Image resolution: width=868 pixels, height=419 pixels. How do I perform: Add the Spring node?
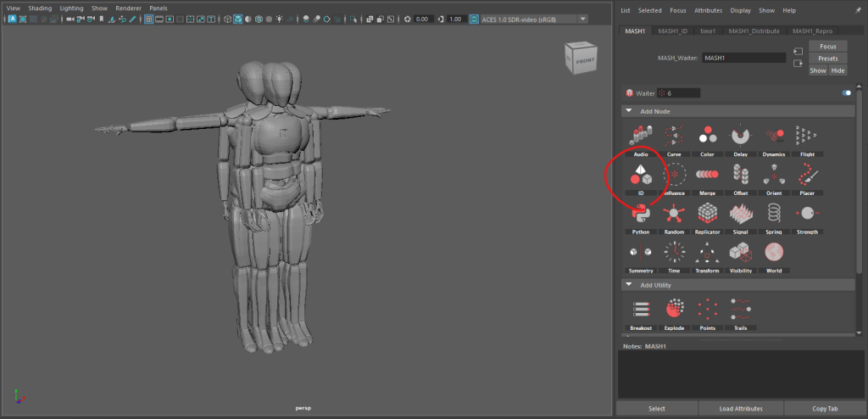tap(773, 214)
